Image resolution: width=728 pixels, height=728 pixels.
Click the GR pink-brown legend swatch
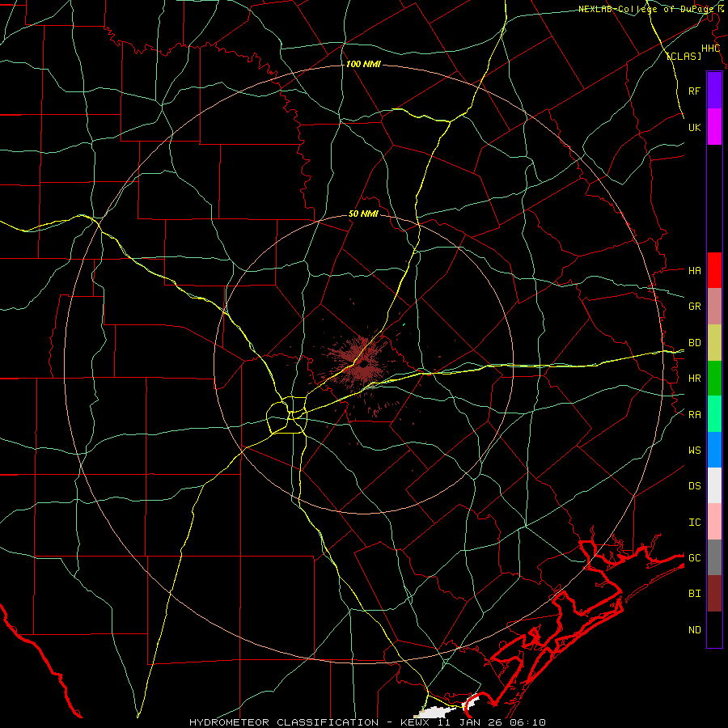(714, 306)
